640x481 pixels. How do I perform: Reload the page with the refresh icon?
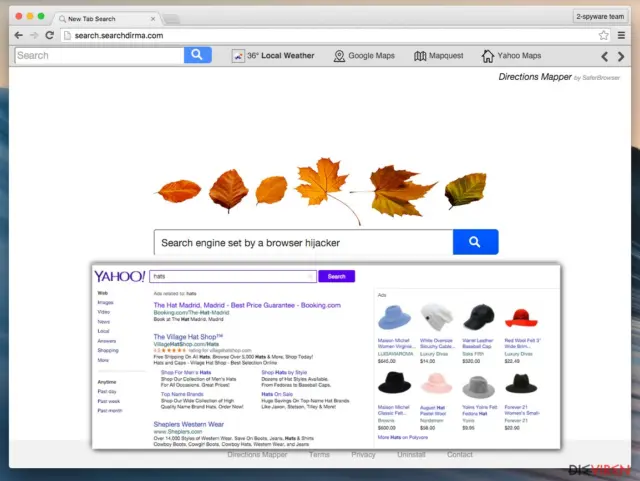50,36
